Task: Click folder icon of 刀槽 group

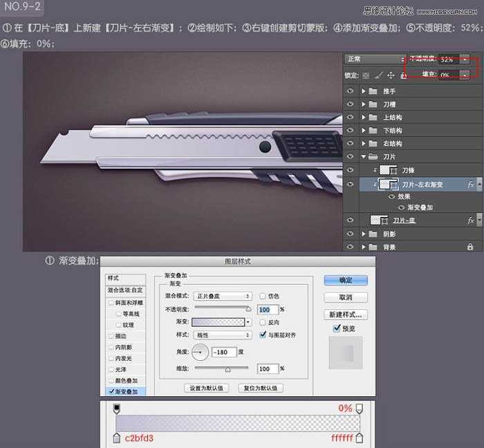Action: (373, 104)
